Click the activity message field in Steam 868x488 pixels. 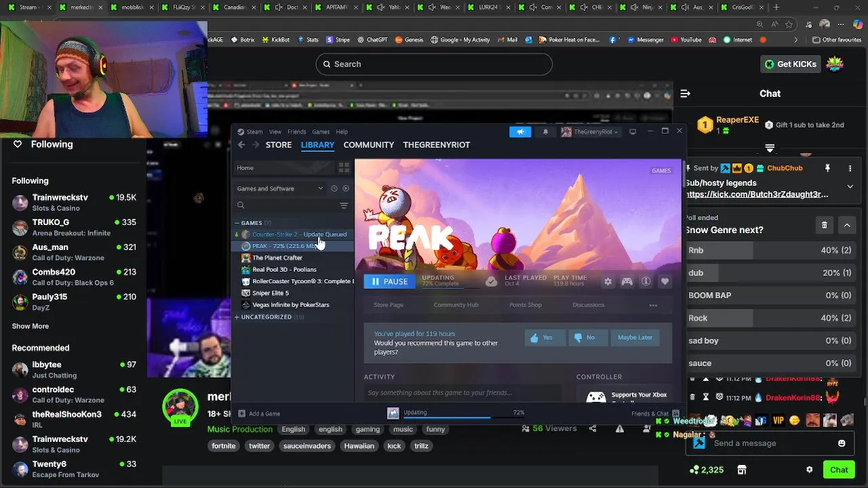(x=462, y=392)
